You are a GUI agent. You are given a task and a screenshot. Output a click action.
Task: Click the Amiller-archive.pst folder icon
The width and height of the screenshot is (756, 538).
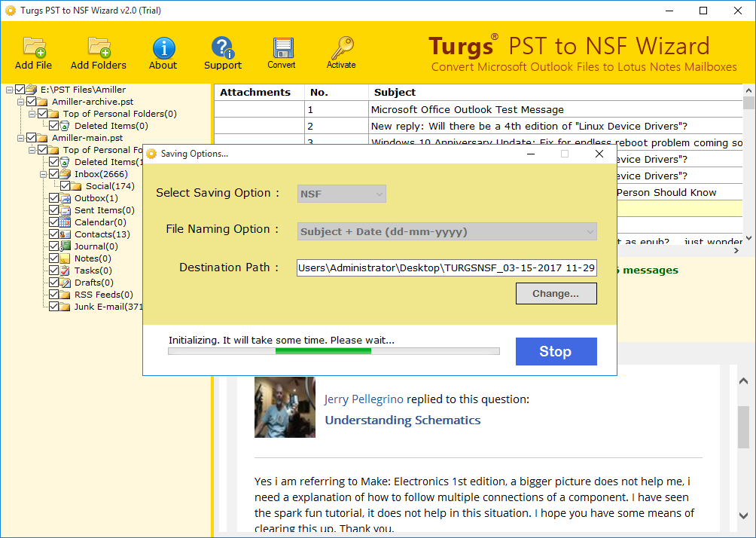[x=42, y=102]
